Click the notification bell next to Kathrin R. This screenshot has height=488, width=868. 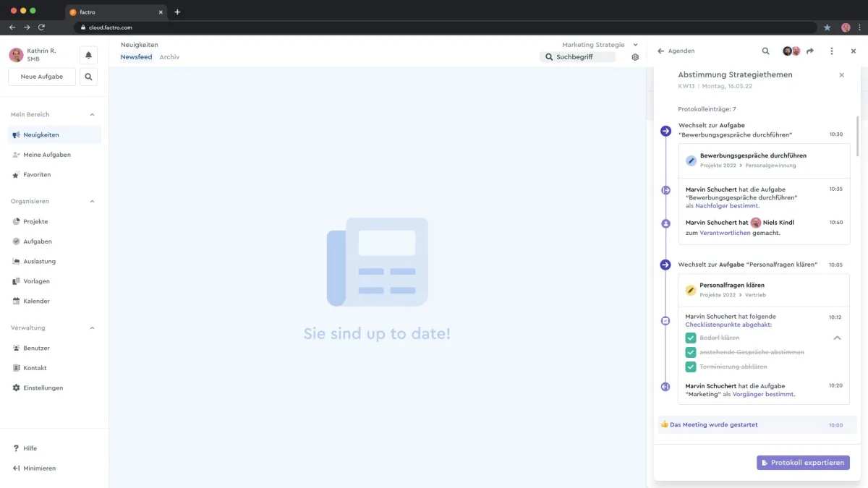tap(88, 54)
